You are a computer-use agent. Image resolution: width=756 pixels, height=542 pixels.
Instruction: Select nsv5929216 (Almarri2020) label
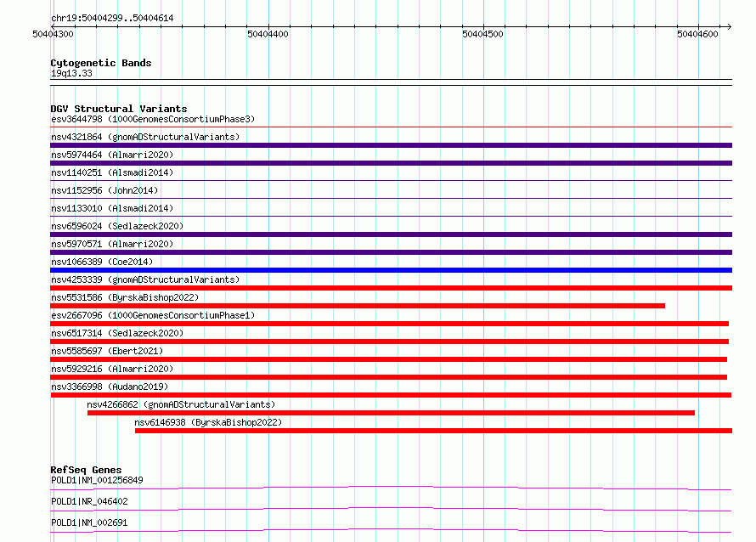[x=112, y=369]
